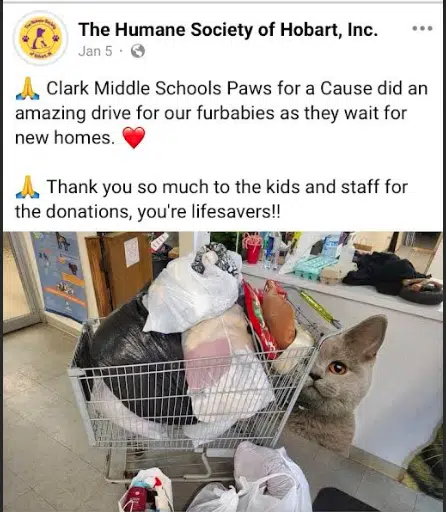Open the Humane Society of Hobart profile picture
The height and width of the screenshot is (512, 446).
40,38
